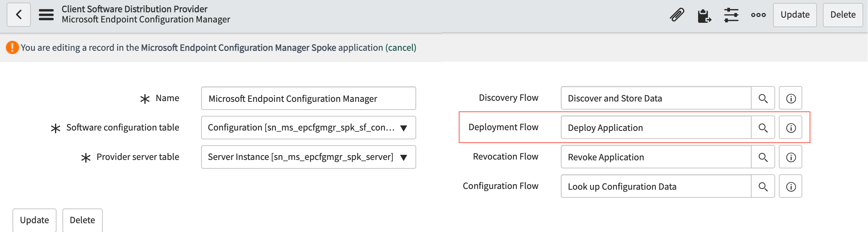Click the paperclip attachments icon

coord(677,15)
